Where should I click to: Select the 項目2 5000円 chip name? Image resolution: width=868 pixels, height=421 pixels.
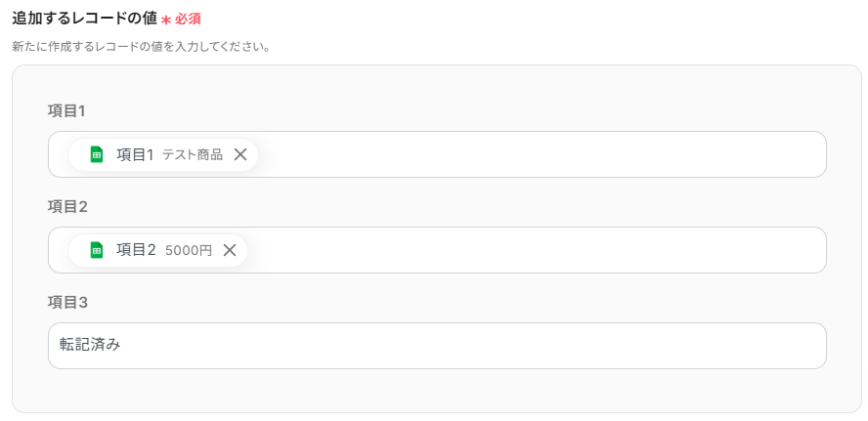tap(136, 250)
